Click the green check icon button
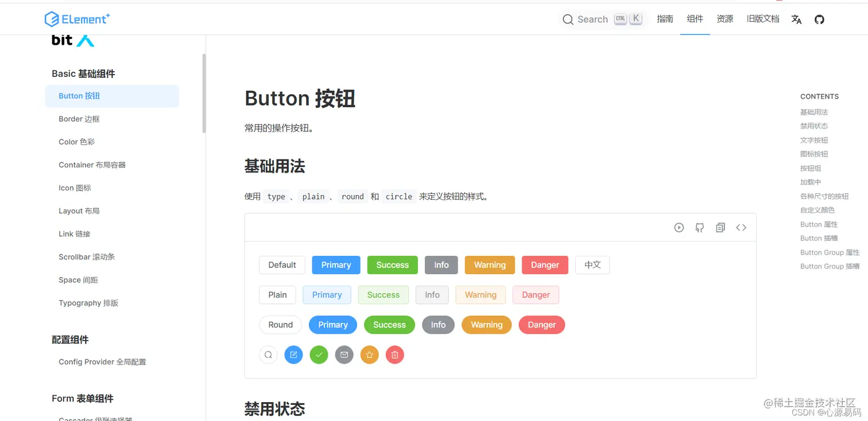 [x=319, y=354]
